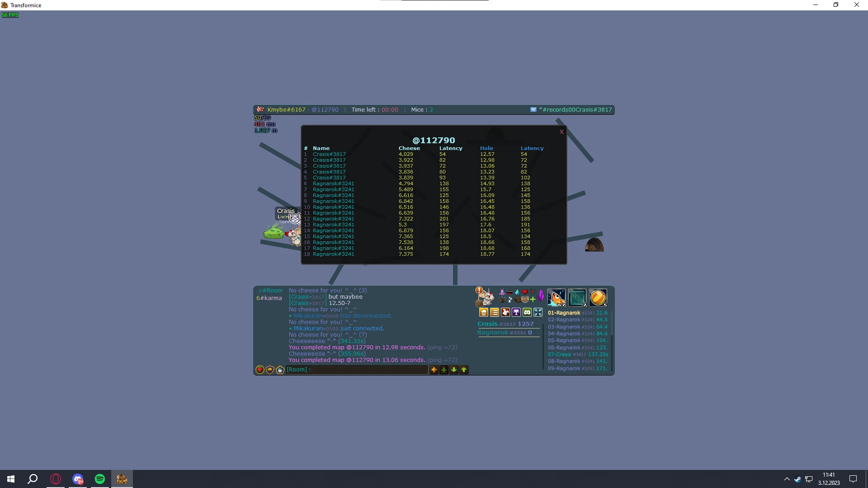Click the green plus emote button
Screen dimensions: 868x488
[x=533, y=299]
